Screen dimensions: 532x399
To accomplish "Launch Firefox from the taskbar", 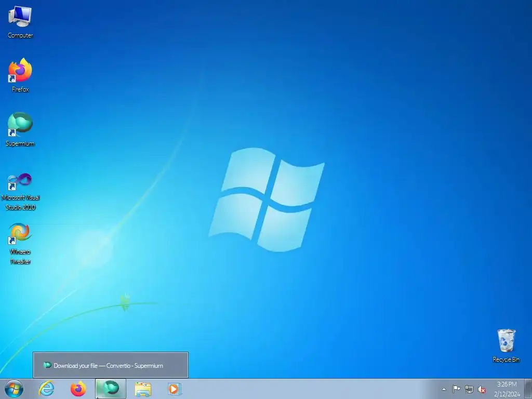I will click(78, 389).
